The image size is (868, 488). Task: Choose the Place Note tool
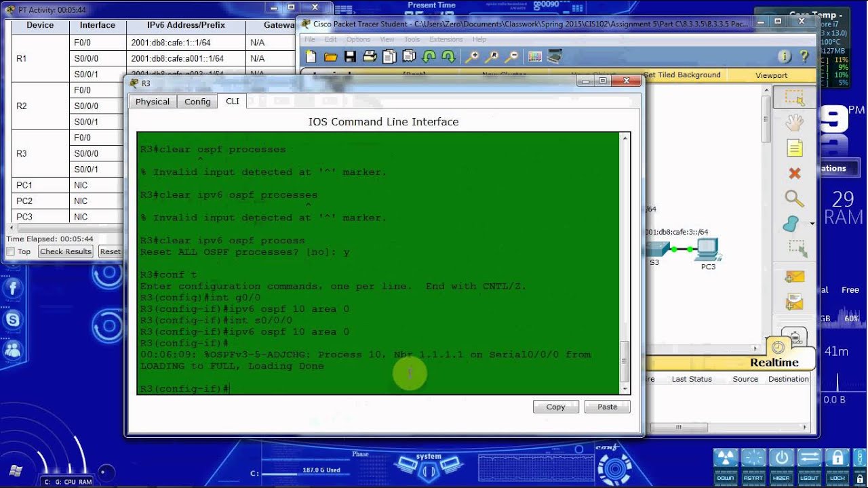[x=794, y=148]
